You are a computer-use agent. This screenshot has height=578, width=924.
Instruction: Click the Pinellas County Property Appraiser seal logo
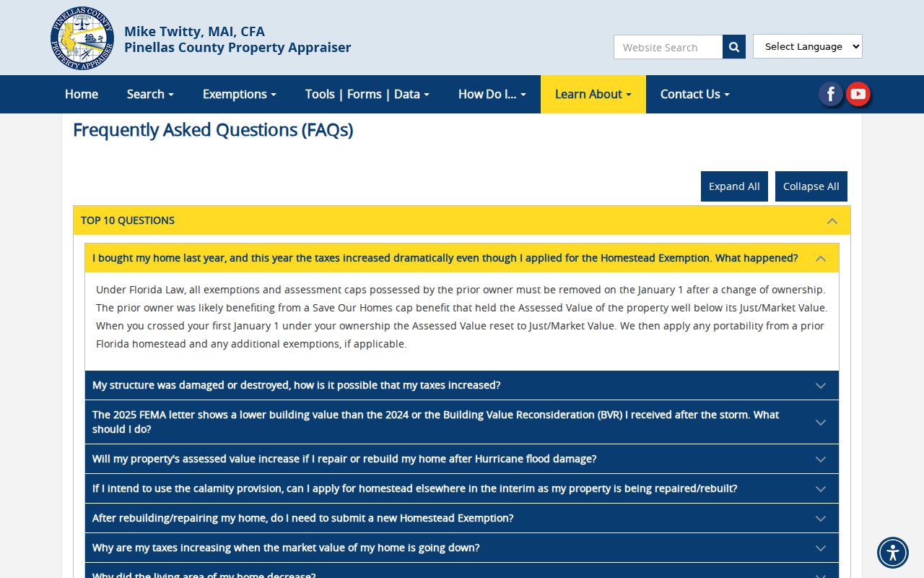(82, 38)
